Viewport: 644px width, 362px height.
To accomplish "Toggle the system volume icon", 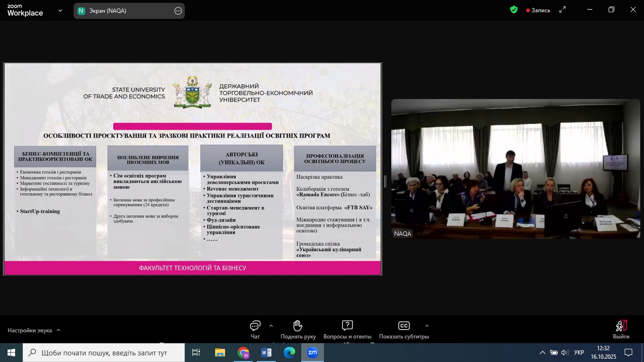I will 565,353.
